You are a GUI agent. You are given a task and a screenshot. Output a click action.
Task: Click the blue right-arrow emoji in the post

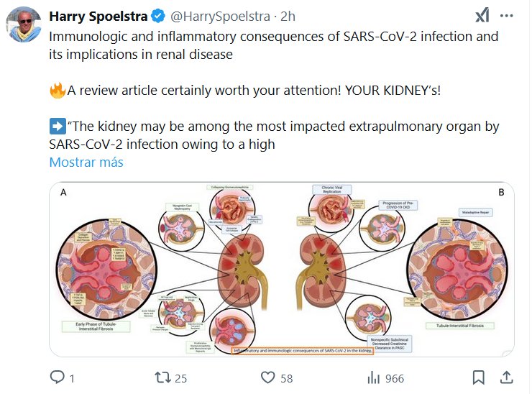click(57, 127)
